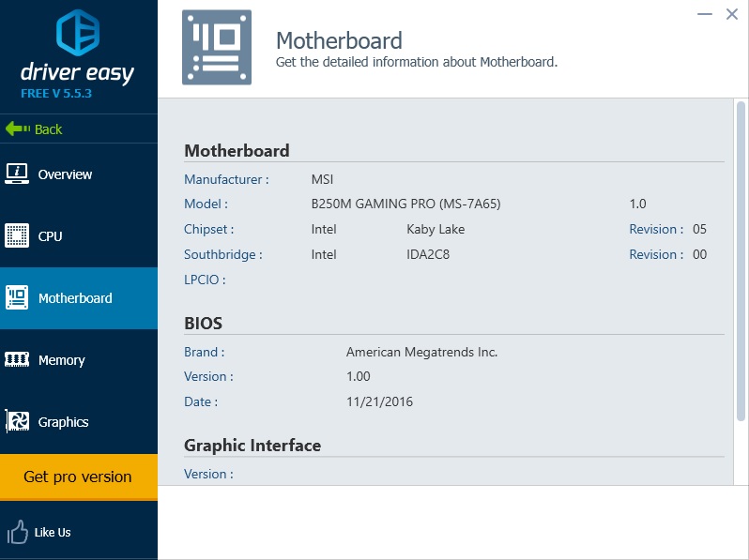Viewport: 749px width, 560px height.
Task: Minimize the Driver Easy window
Action: click(x=704, y=14)
